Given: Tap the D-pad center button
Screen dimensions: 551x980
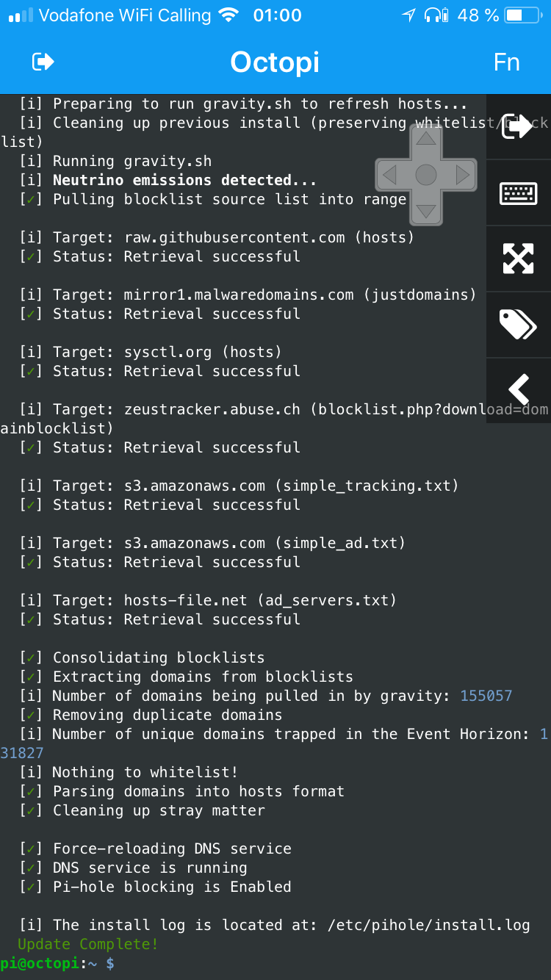Looking at the screenshot, I should coord(426,175).
